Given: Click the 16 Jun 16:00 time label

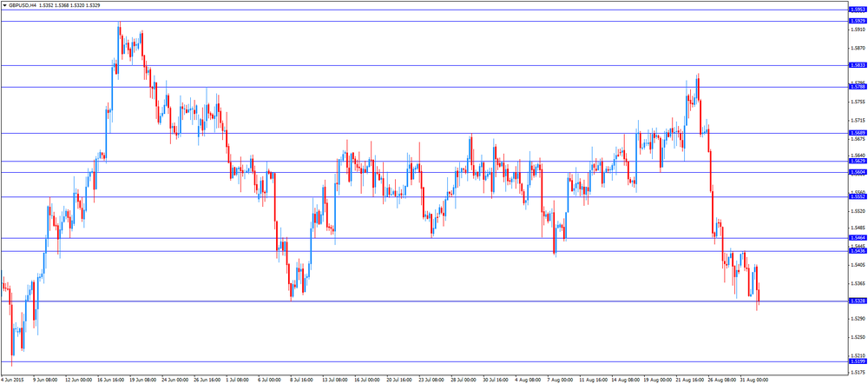Looking at the screenshot, I should point(110,381).
